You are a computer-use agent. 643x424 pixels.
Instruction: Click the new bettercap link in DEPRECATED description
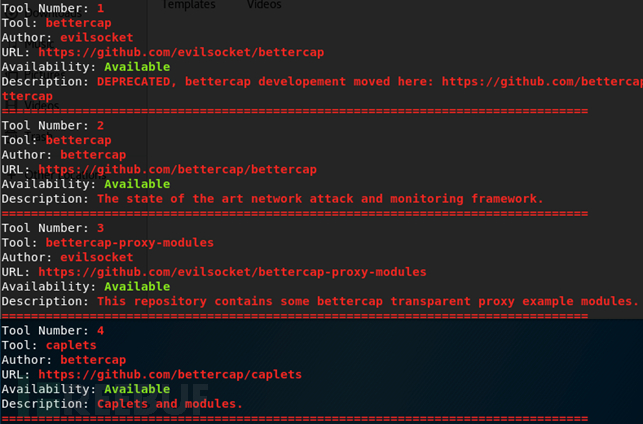coord(542,82)
